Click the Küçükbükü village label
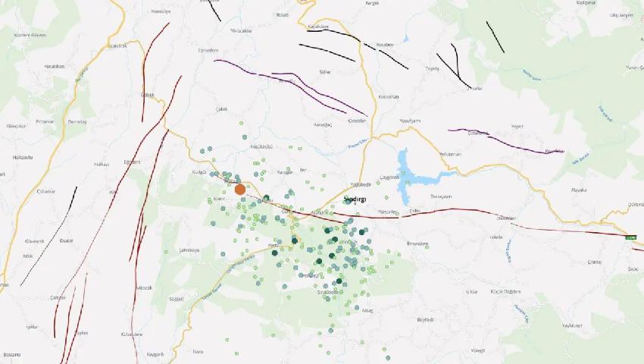The height and width of the screenshot is (364, 644). coord(261,146)
